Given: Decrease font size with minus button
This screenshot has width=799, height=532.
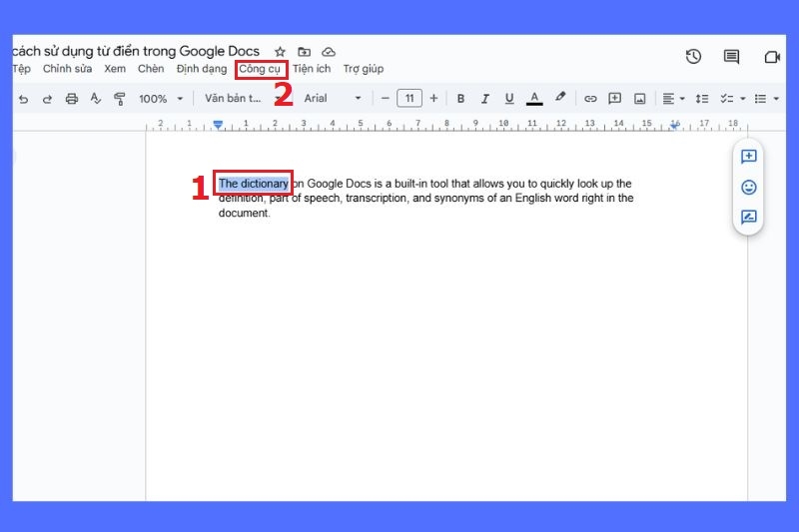Looking at the screenshot, I should pyautogui.click(x=386, y=98).
